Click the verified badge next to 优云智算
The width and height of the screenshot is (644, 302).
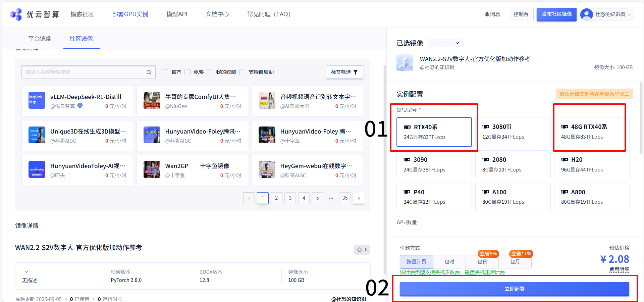(x=80, y=106)
